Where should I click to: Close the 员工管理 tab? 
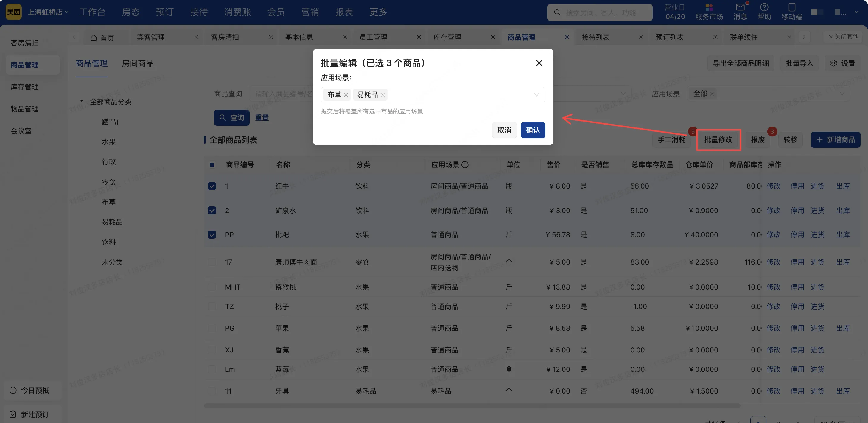(419, 37)
